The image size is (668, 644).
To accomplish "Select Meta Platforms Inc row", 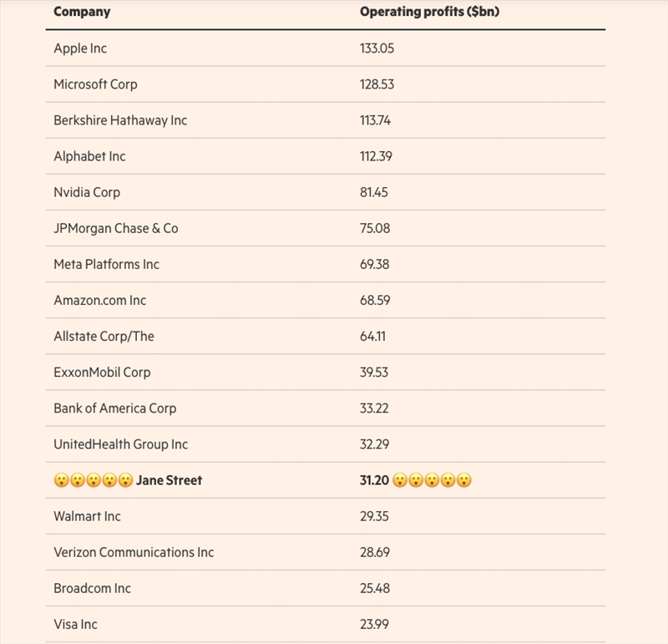I will coord(106,264).
